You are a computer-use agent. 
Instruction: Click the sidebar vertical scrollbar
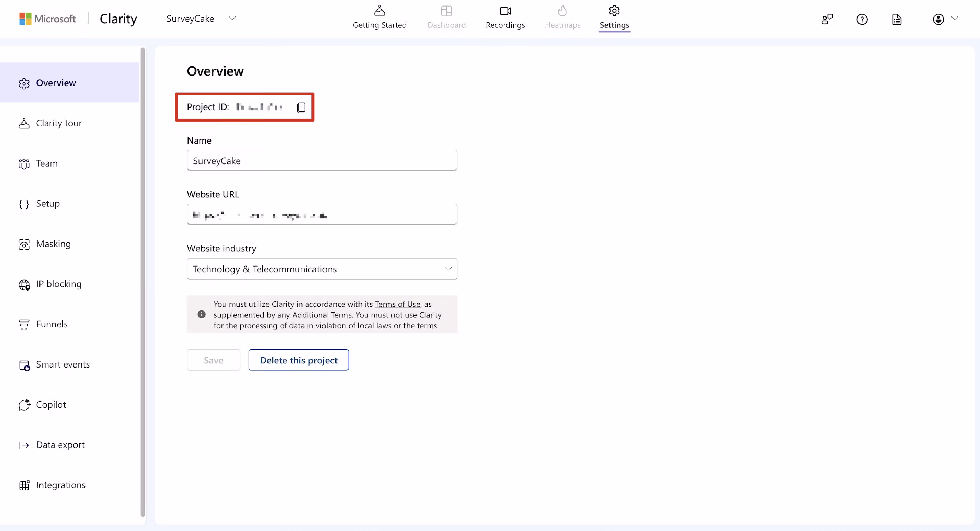coord(143,282)
